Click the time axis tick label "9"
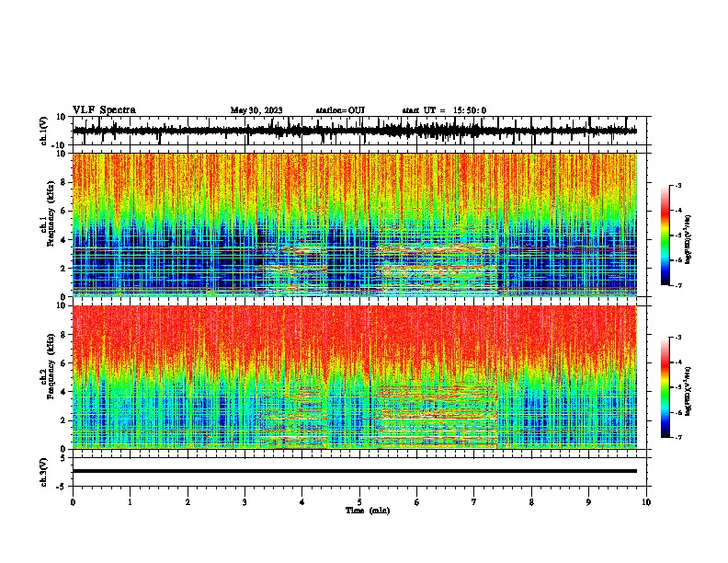The image size is (728, 563). click(x=588, y=502)
